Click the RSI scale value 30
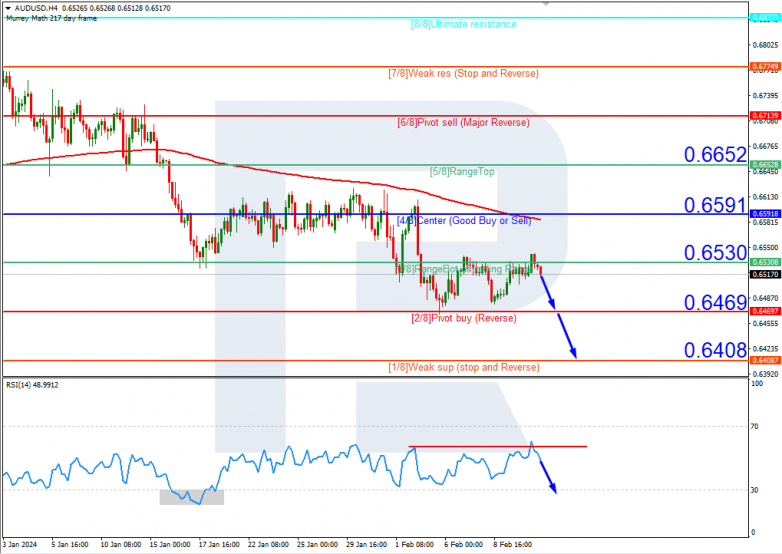 pyautogui.click(x=755, y=490)
